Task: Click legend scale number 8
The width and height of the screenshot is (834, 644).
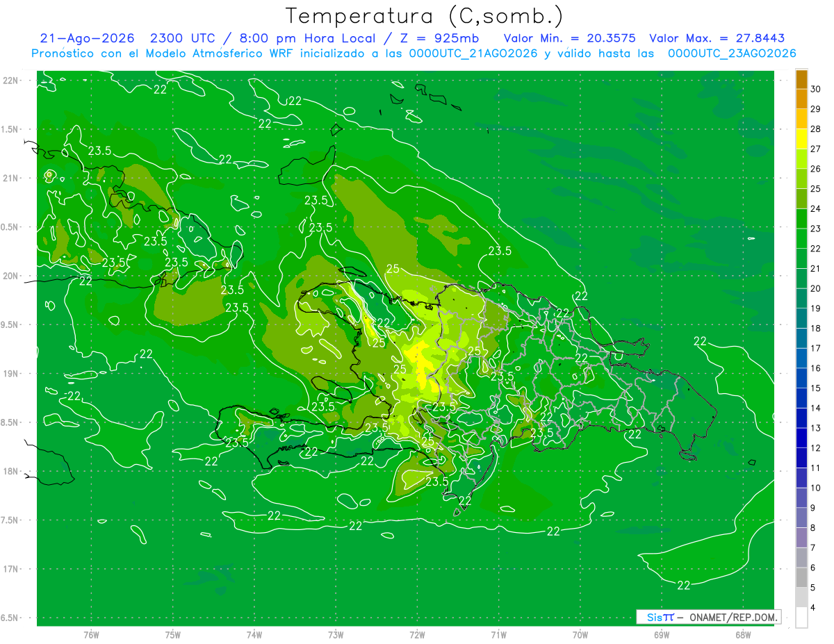Action: (x=814, y=528)
